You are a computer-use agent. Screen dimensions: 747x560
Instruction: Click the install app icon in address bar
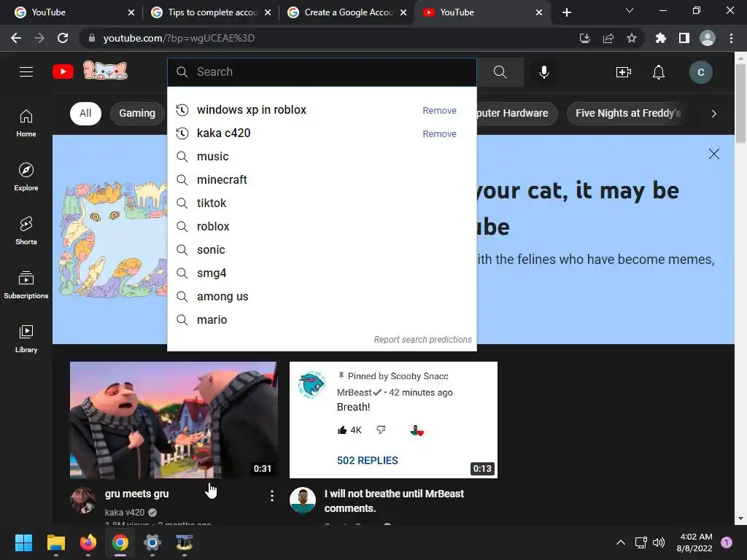[x=585, y=38]
